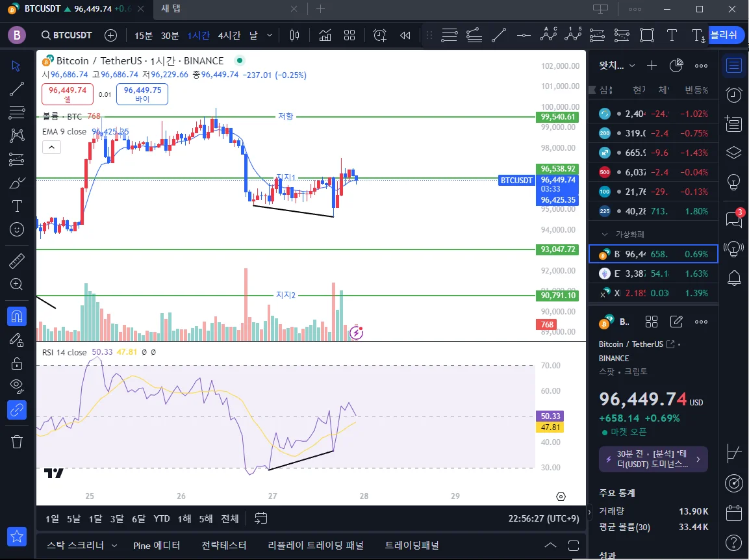
Task: Hide all drawings with the eye icon
Action: tap(16, 385)
